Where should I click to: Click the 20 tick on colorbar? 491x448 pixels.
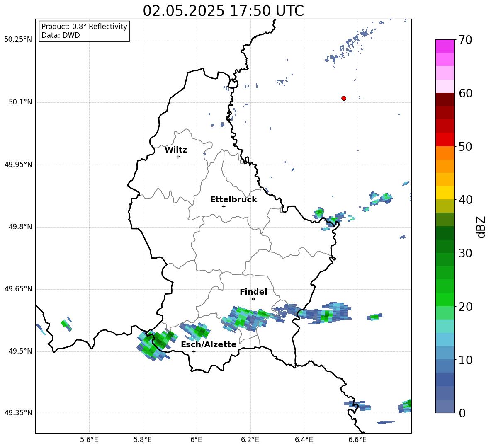click(465, 306)
